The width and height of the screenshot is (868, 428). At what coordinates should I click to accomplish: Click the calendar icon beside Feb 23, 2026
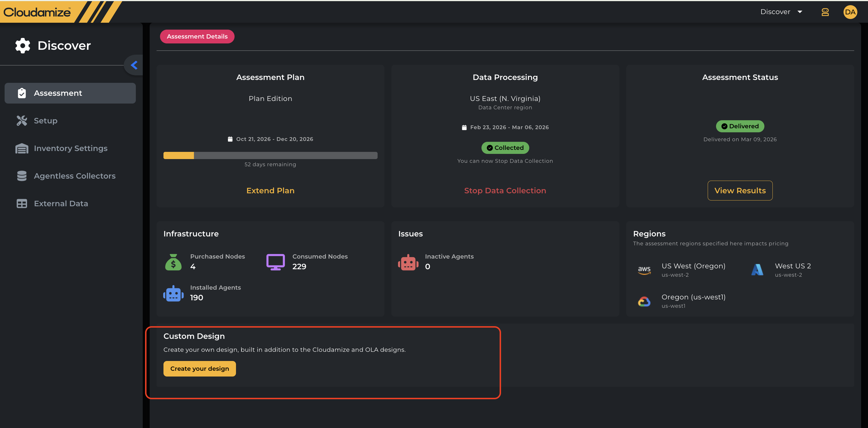point(464,127)
